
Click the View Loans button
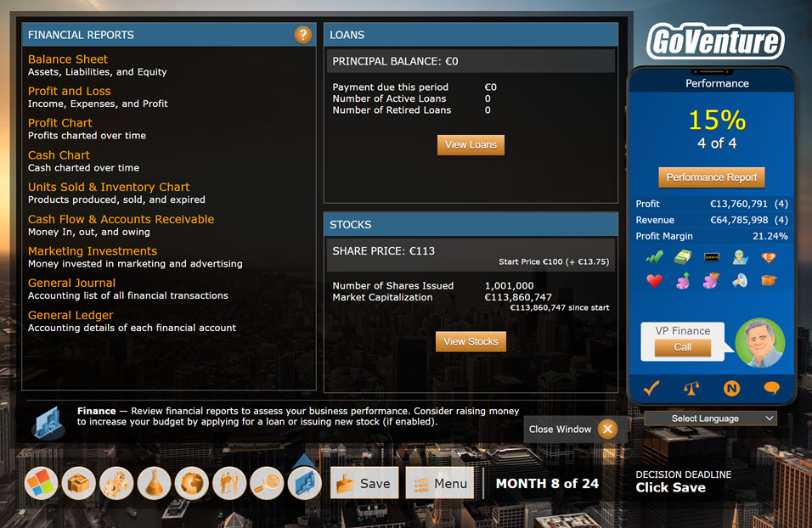pyautogui.click(x=471, y=145)
